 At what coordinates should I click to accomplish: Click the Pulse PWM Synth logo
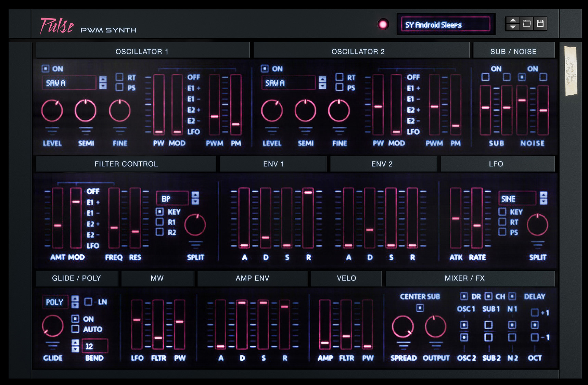click(88, 26)
